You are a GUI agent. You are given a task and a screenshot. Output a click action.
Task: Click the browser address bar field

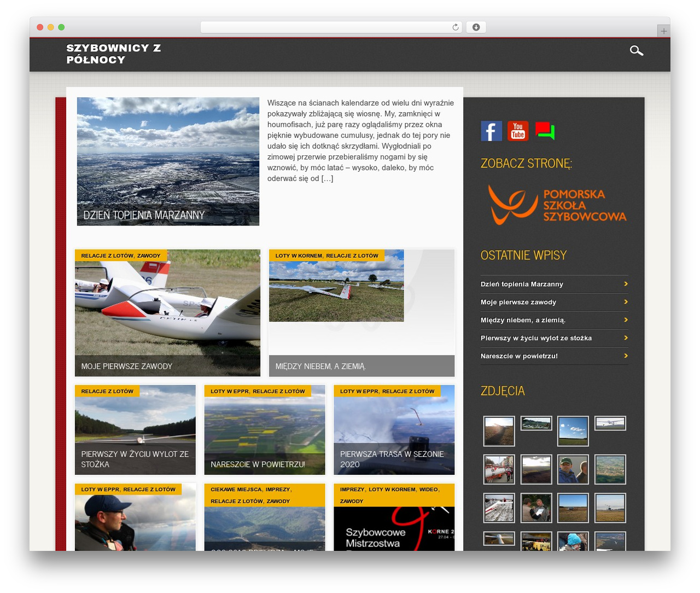coord(331,27)
